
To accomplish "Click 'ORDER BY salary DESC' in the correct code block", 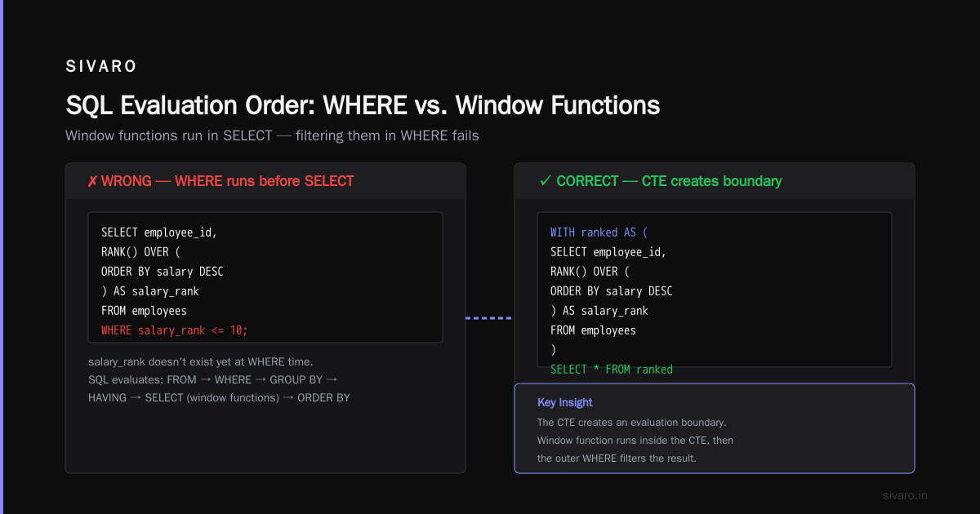I will coord(612,291).
